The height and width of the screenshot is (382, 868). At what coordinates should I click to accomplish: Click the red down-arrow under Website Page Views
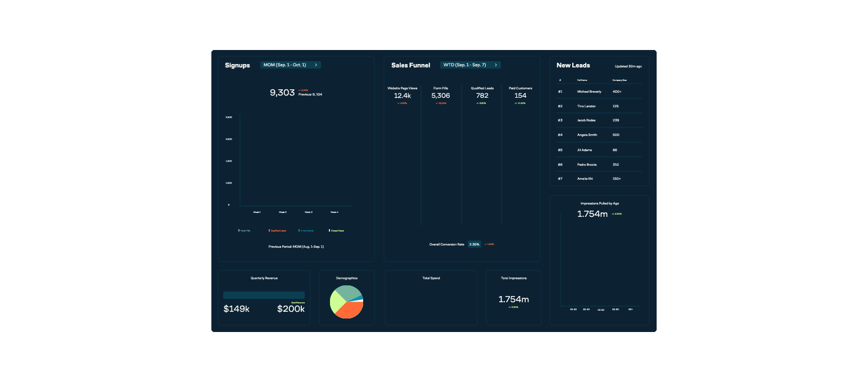398,103
